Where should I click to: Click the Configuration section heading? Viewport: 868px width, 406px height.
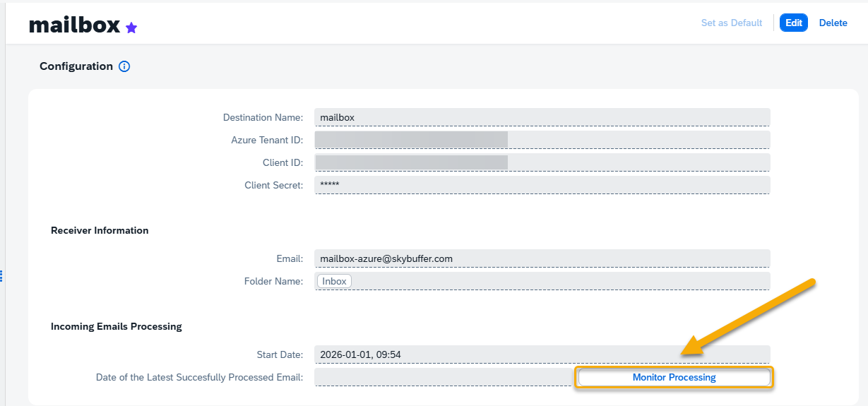coord(76,66)
